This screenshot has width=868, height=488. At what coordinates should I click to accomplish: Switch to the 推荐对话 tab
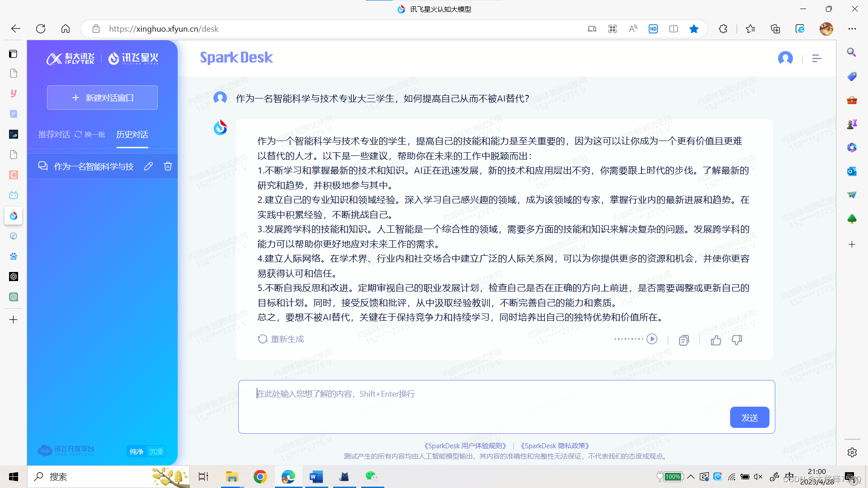(54, 134)
